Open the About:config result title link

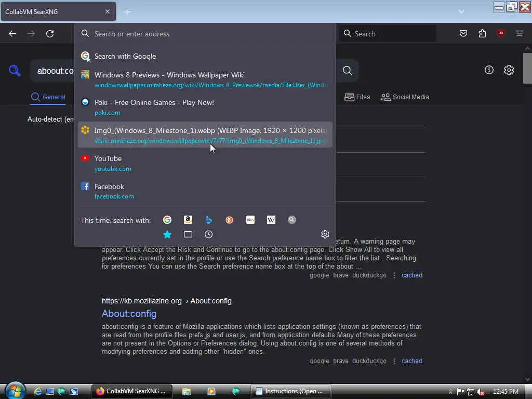tap(129, 313)
